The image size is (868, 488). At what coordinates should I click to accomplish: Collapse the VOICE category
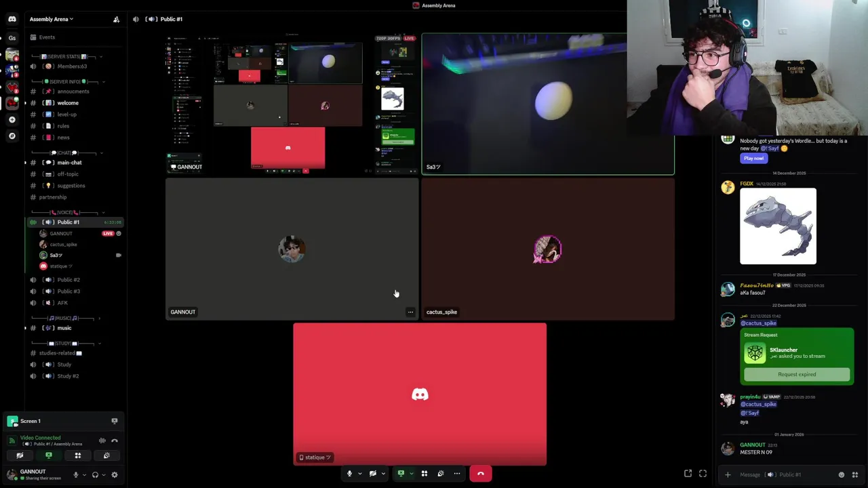click(68, 212)
